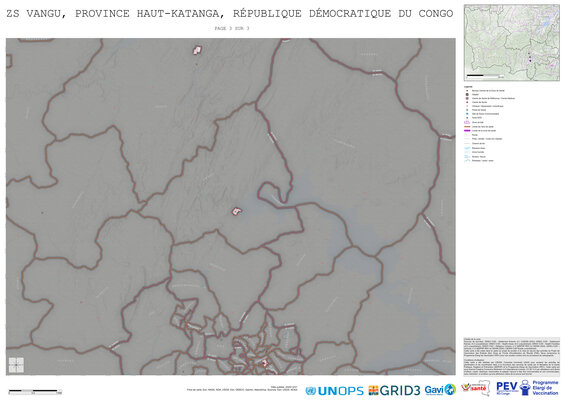Click the pink settlement outline at map center
Viewport: 566px width, 400px height.
coord(236,211)
